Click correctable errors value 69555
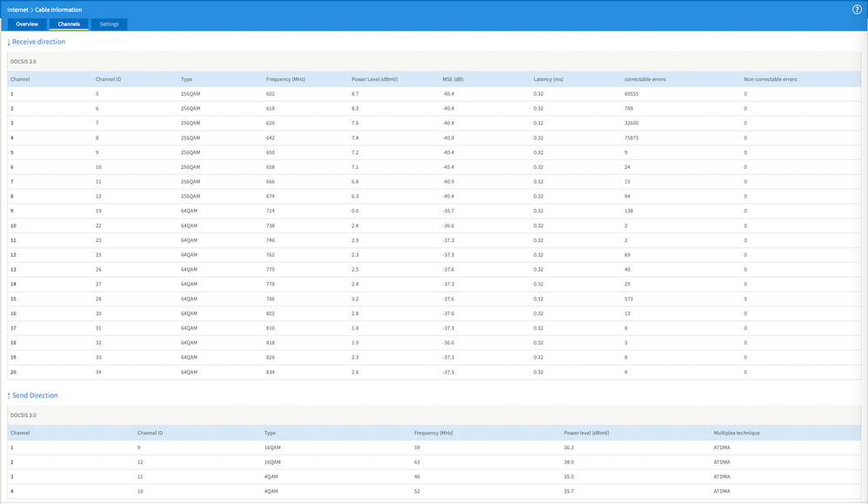 tap(631, 94)
